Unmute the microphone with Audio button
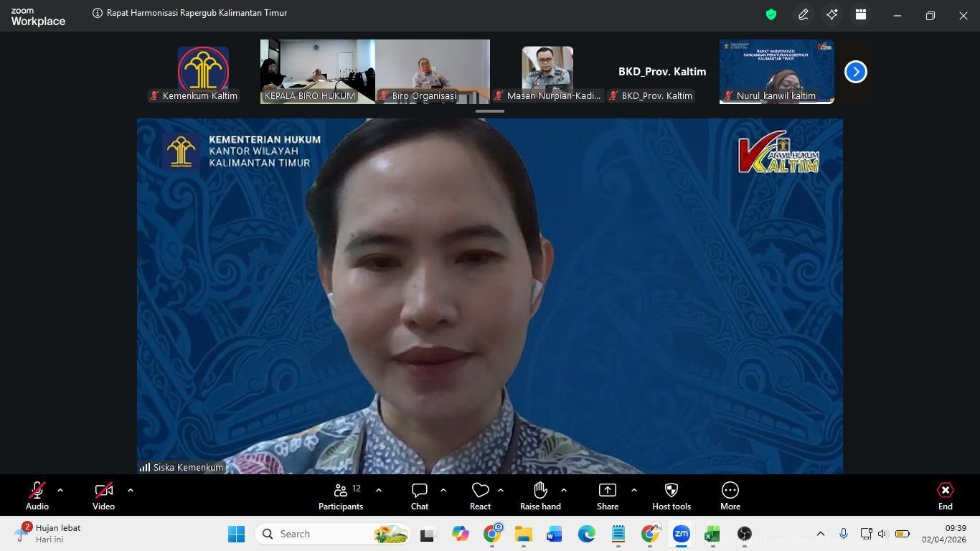Screen dimensions: 980x551 (x=37, y=496)
